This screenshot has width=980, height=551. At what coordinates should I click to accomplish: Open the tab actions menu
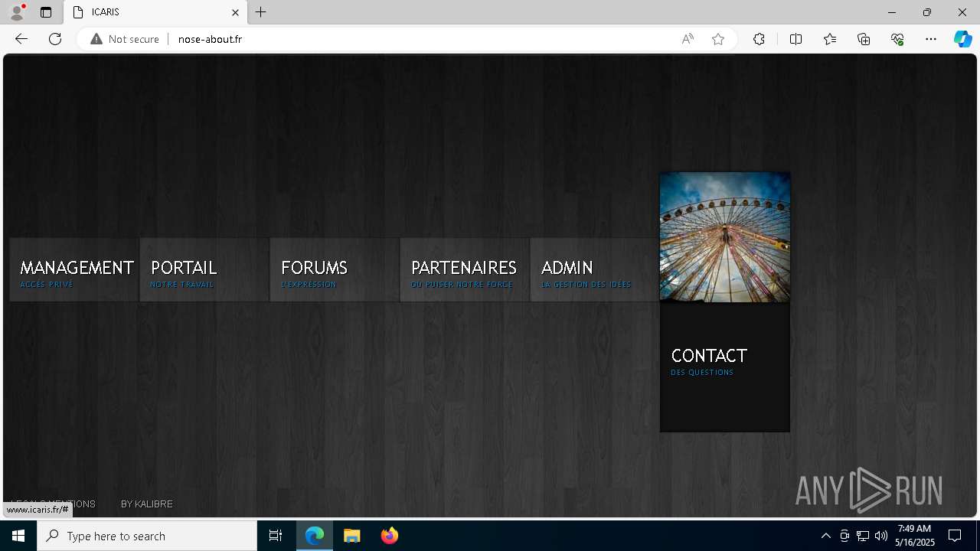tap(46, 12)
